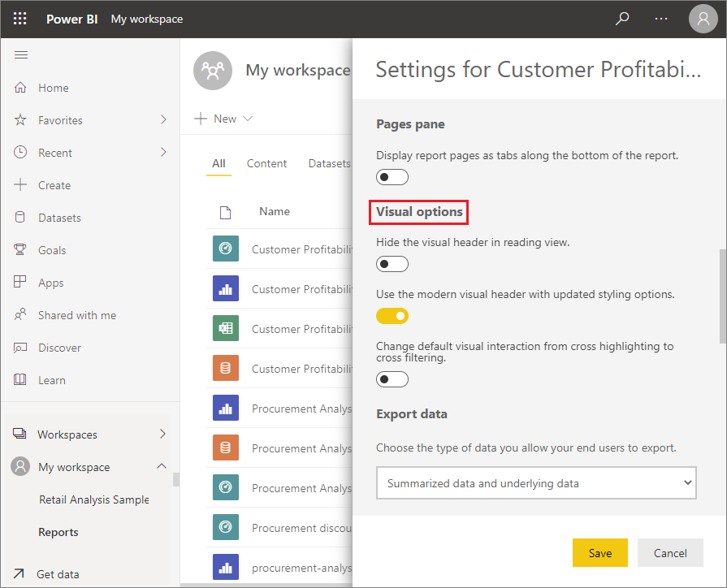Switch to the Datasets tab
The width and height of the screenshot is (727, 588).
[x=330, y=164]
